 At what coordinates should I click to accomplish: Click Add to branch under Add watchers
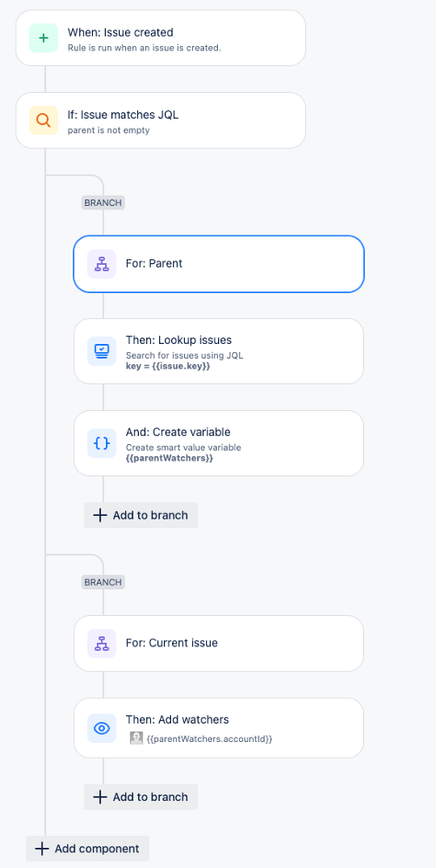(x=141, y=797)
